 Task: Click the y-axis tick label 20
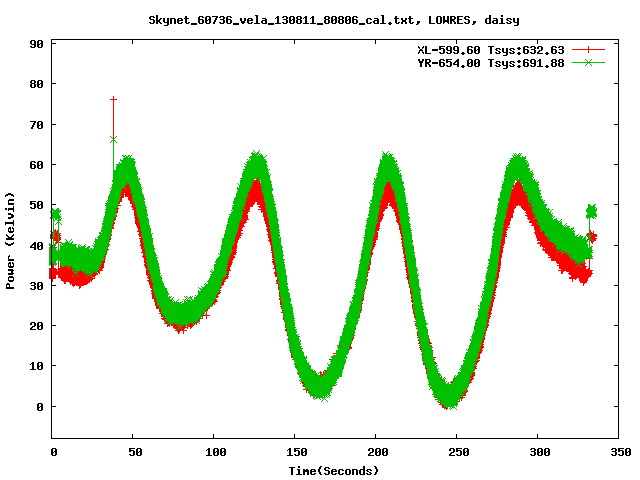pos(36,326)
